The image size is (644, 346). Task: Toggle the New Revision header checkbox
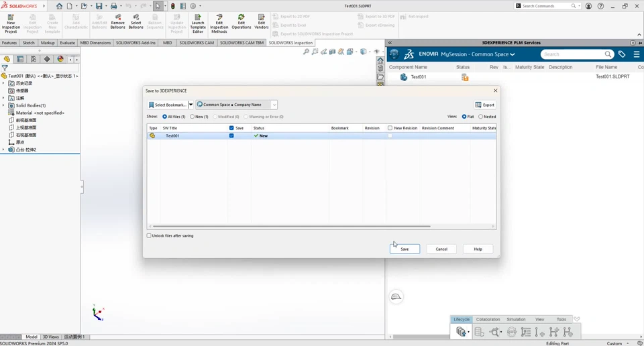coord(390,128)
